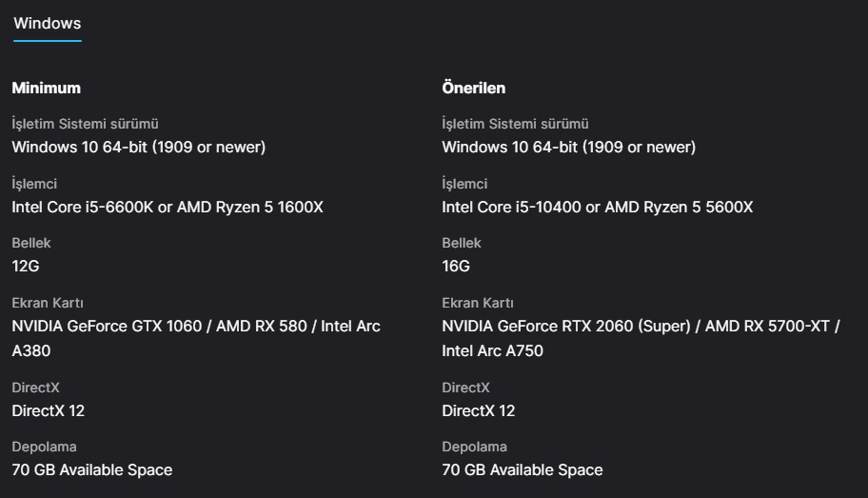Click the DirectX 12 value under Minimum
Image resolution: width=868 pixels, height=498 pixels.
49,410
